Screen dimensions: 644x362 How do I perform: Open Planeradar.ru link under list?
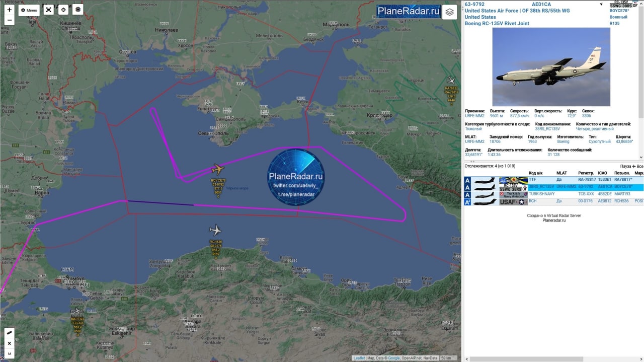point(554,220)
